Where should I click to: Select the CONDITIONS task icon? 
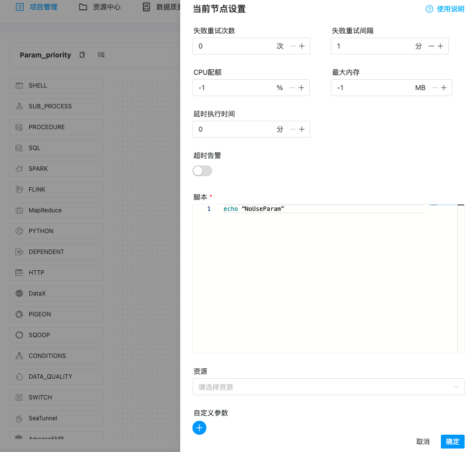[19, 355]
